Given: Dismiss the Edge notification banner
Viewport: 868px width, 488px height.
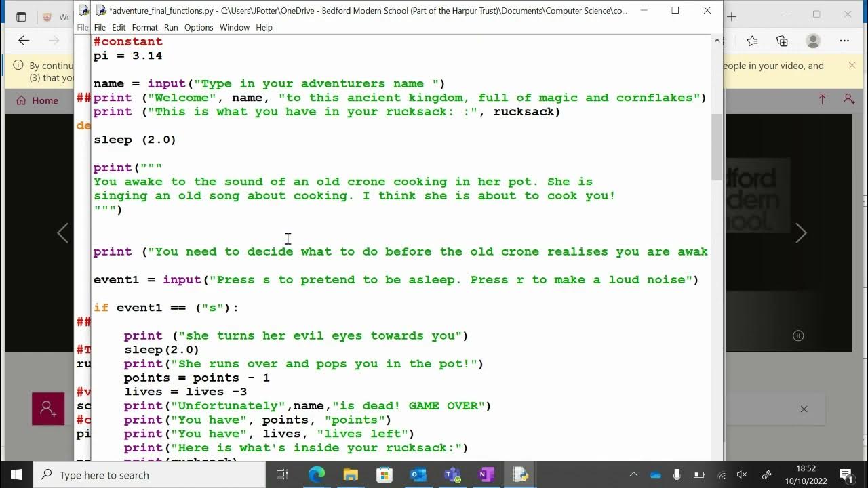Looking at the screenshot, I should pos(852,66).
